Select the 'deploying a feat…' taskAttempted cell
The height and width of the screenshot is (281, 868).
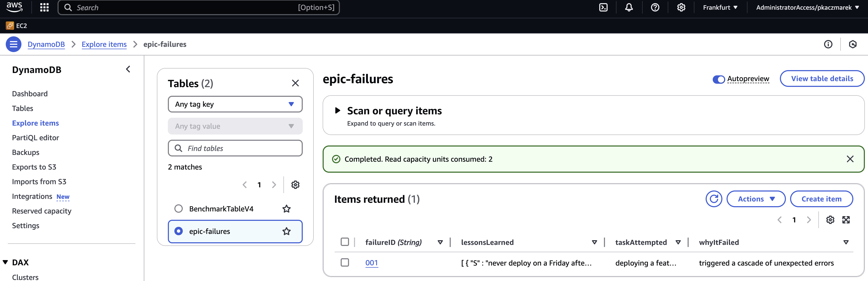pyautogui.click(x=646, y=263)
